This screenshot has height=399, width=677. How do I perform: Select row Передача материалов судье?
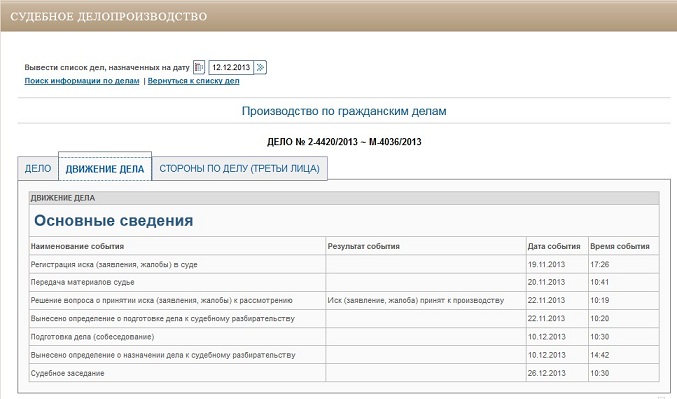[344, 282]
